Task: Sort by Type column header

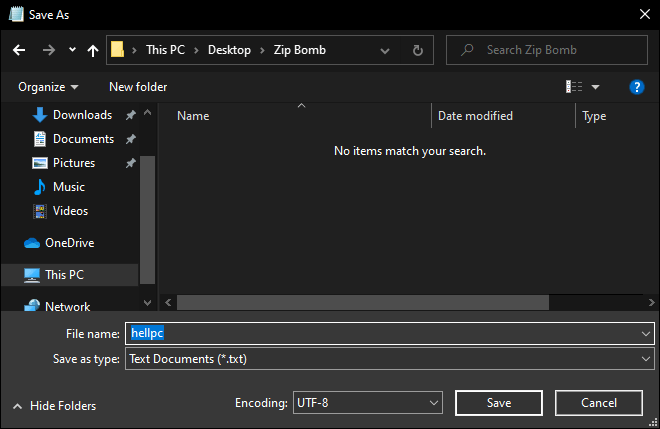Action: (x=594, y=116)
